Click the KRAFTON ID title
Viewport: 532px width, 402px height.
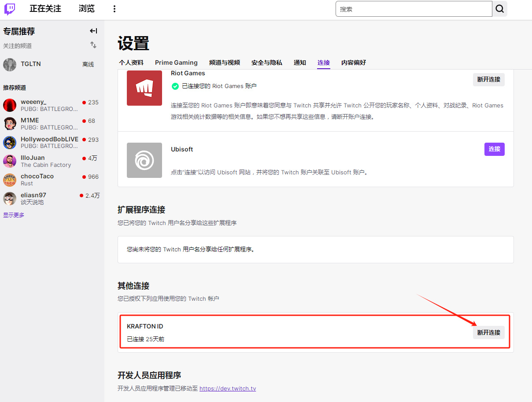(x=145, y=326)
